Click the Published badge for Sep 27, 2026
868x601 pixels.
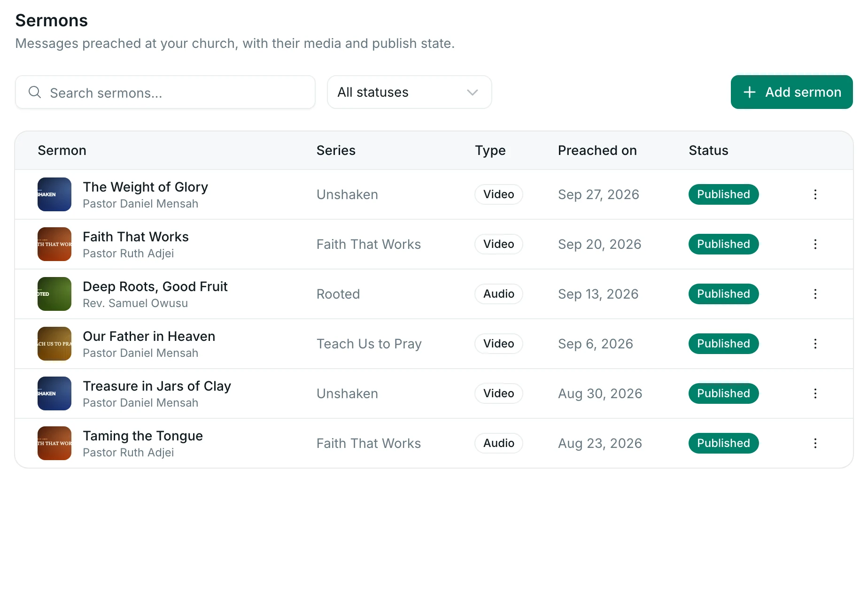coord(723,194)
